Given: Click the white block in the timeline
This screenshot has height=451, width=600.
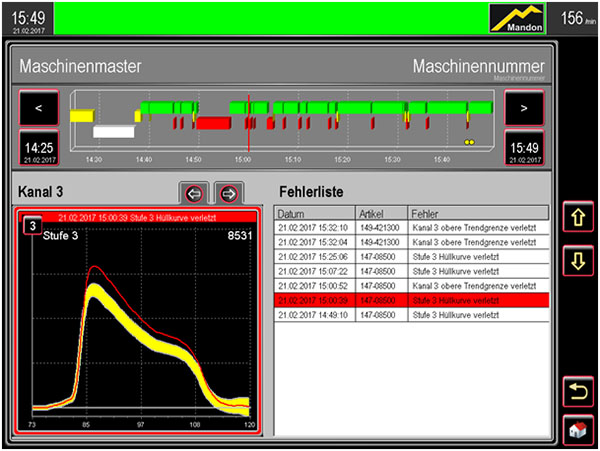Looking at the screenshot, I should [x=113, y=131].
